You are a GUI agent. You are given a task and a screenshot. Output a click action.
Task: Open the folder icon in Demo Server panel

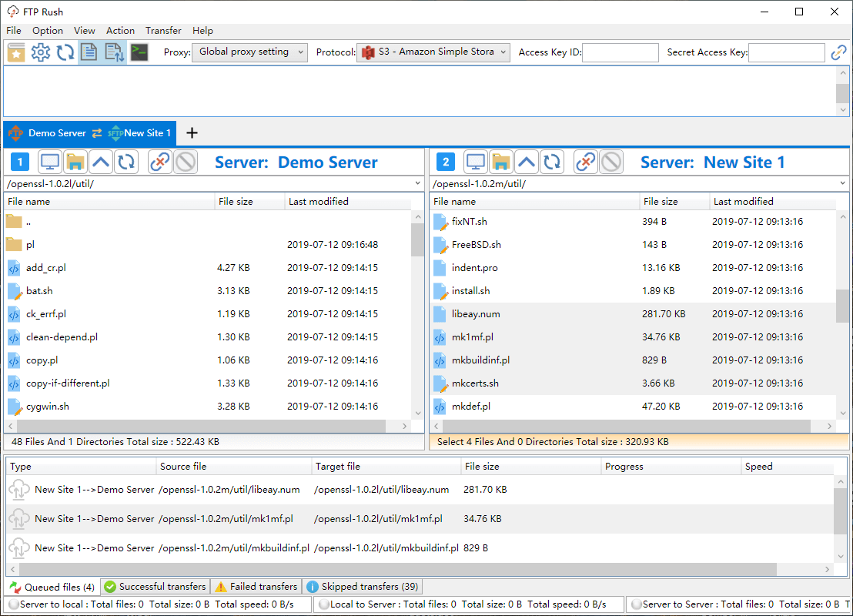pos(75,161)
